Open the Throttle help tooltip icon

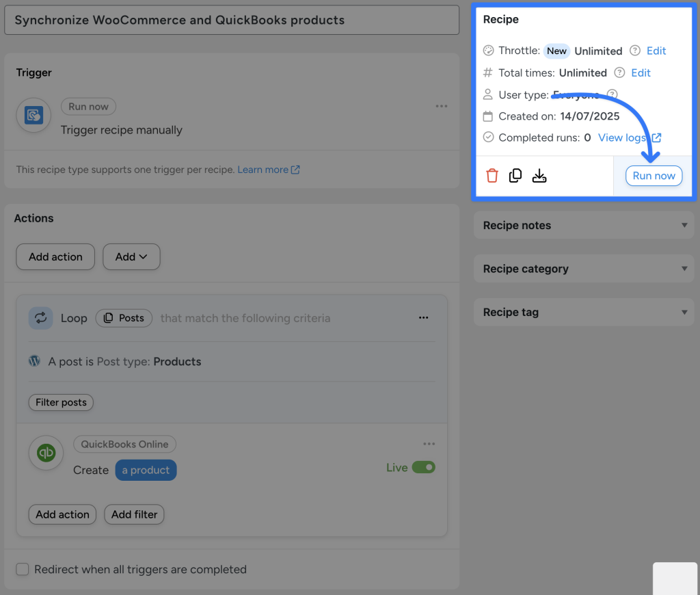634,51
